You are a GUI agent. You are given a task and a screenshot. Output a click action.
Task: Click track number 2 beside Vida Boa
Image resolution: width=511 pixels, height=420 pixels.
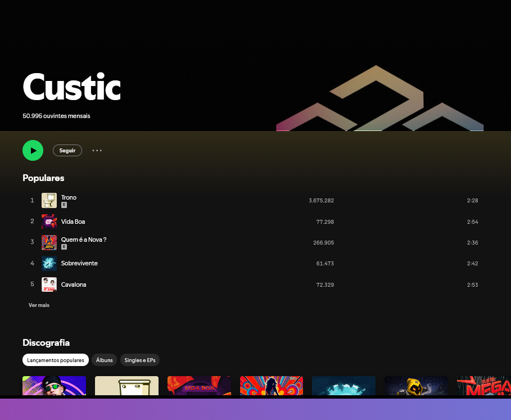[32, 221]
